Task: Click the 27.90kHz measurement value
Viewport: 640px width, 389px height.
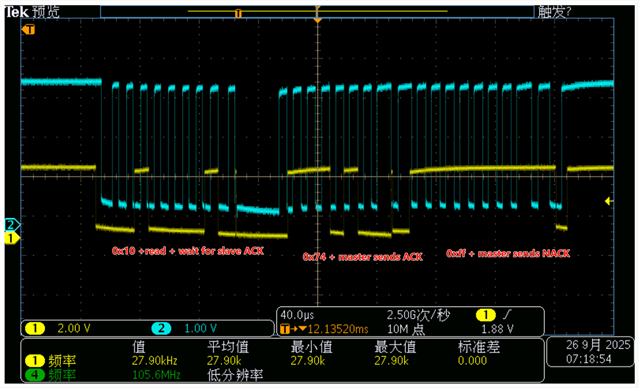Action: [154, 361]
